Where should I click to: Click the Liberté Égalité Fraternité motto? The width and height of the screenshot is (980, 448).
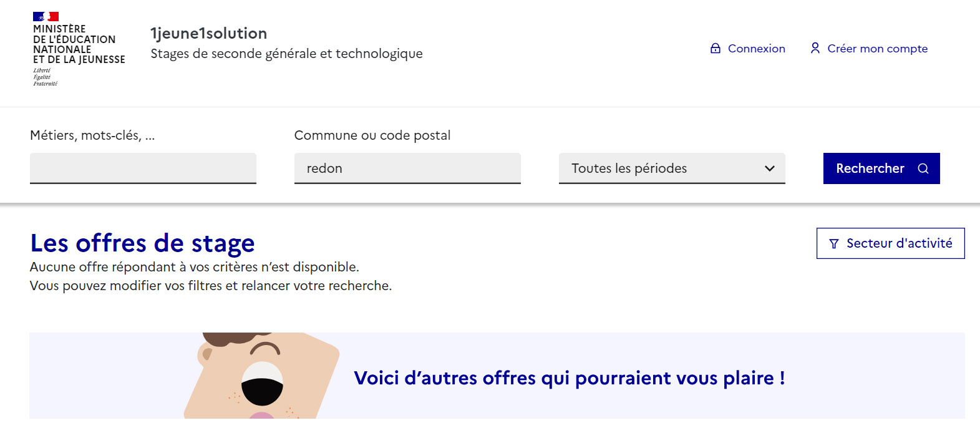point(45,77)
